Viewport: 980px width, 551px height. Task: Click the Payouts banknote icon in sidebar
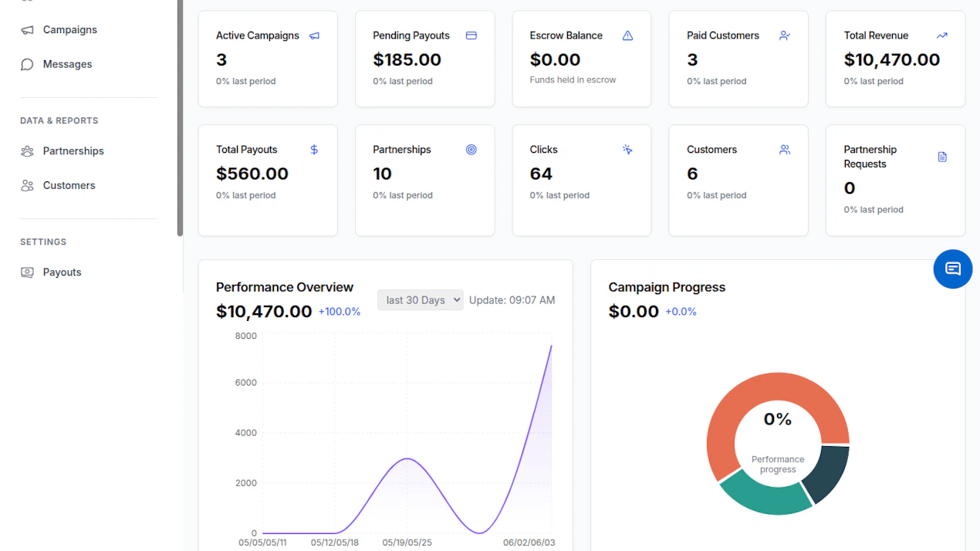[27, 272]
